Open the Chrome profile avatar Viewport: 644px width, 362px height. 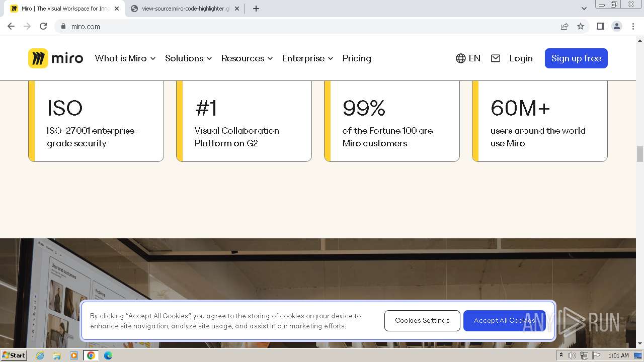pos(617,26)
